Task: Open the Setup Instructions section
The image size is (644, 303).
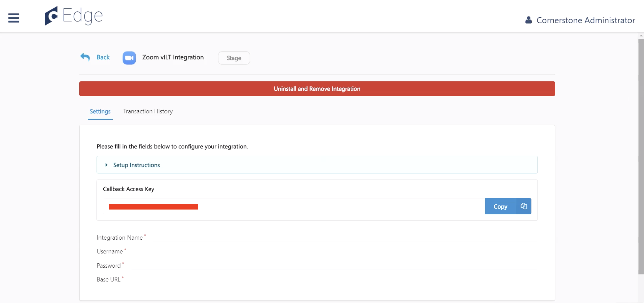Action: (136, 165)
